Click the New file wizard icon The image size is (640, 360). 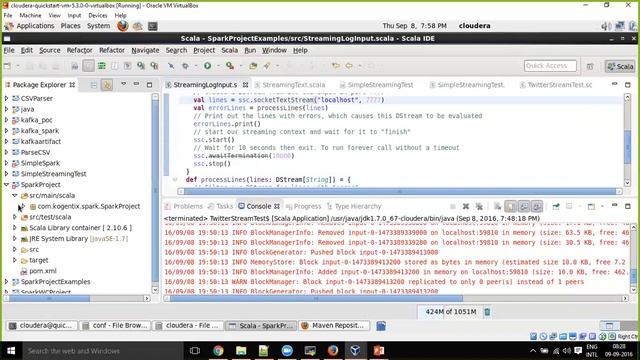pyautogui.click(x=7, y=66)
